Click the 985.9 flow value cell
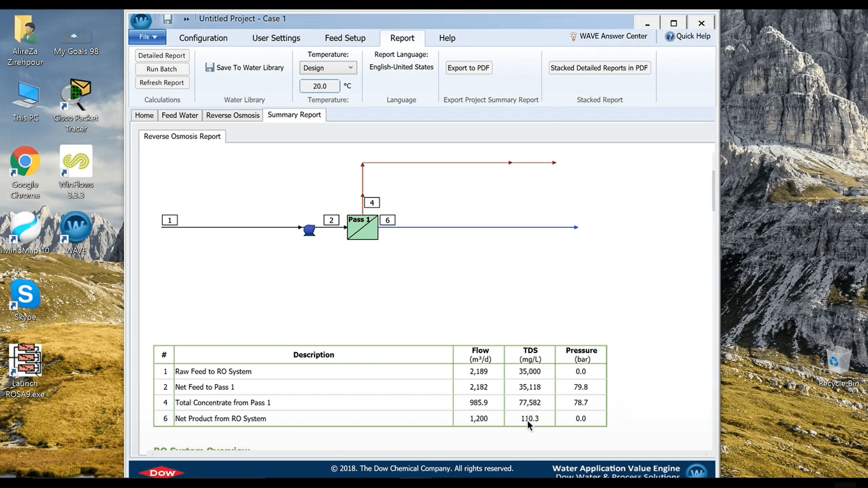The height and width of the screenshot is (488, 868). coord(479,403)
